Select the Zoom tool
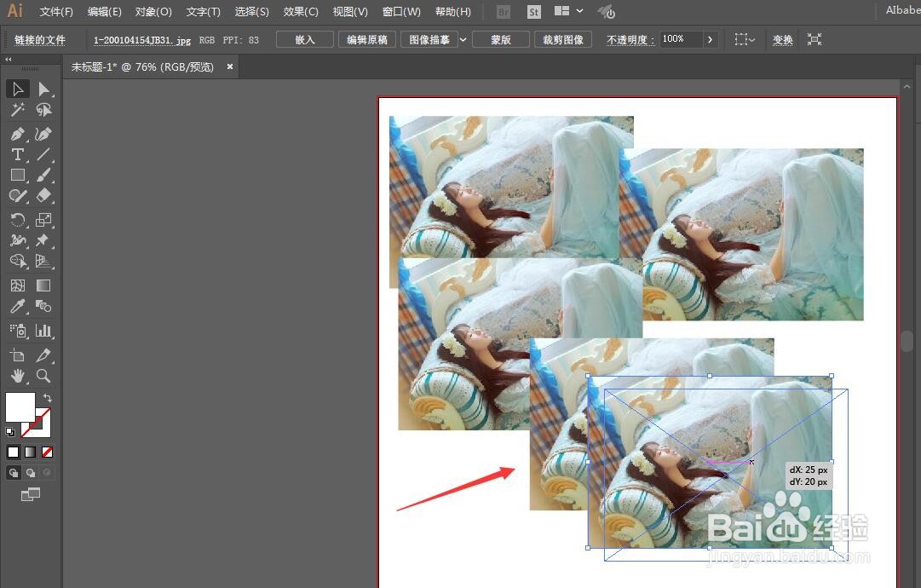The image size is (921, 588). (x=43, y=376)
